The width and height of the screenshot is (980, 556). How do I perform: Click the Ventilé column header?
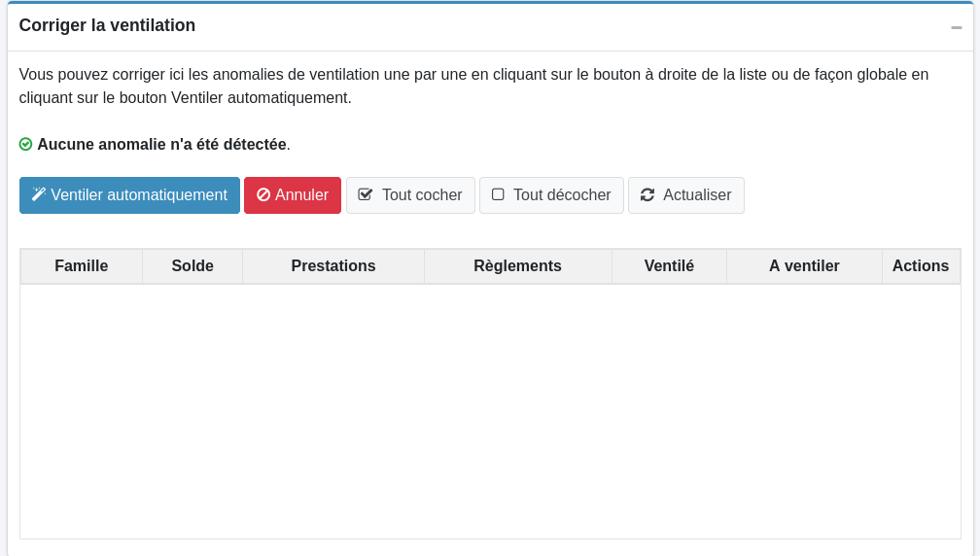[669, 266]
